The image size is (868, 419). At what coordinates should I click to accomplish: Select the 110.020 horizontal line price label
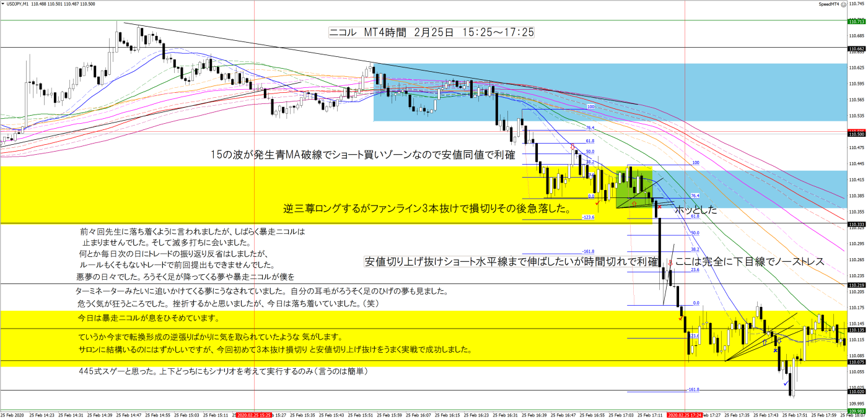857,392
